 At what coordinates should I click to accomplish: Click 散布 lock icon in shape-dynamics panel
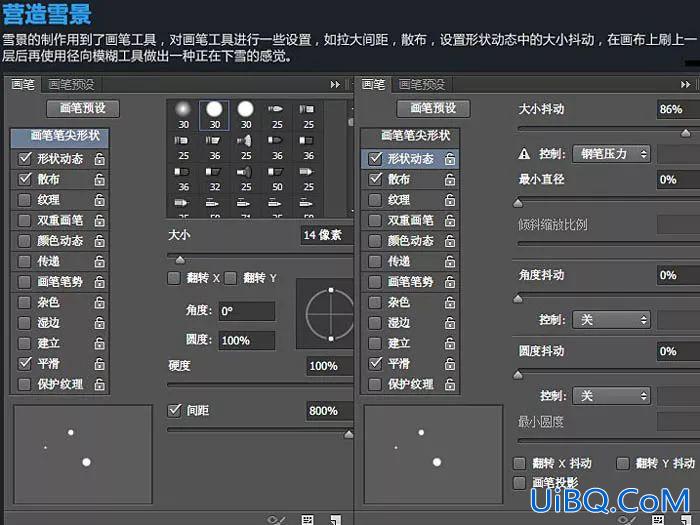tap(450, 179)
